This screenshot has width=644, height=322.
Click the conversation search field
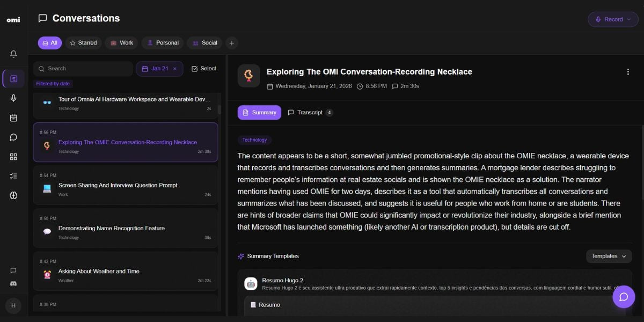[83, 69]
